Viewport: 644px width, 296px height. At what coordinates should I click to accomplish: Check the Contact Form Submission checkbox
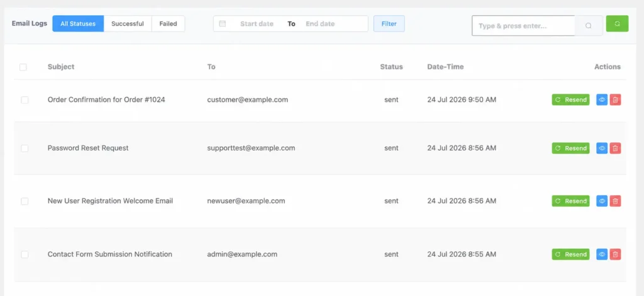(25, 254)
